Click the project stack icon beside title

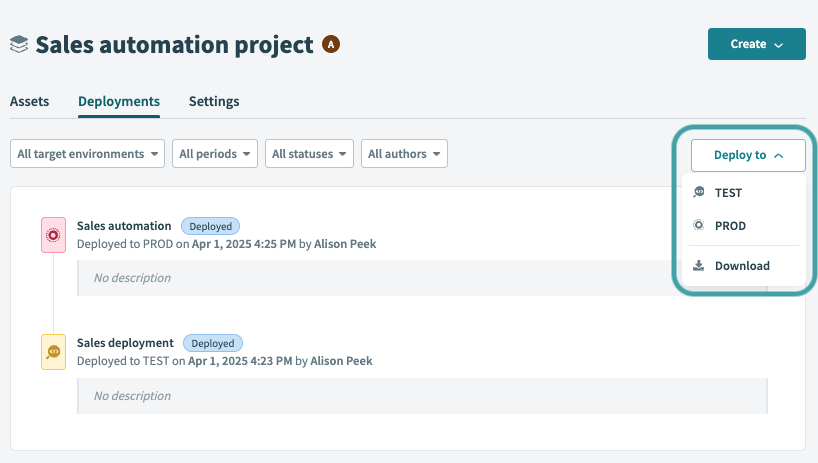(19, 44)
